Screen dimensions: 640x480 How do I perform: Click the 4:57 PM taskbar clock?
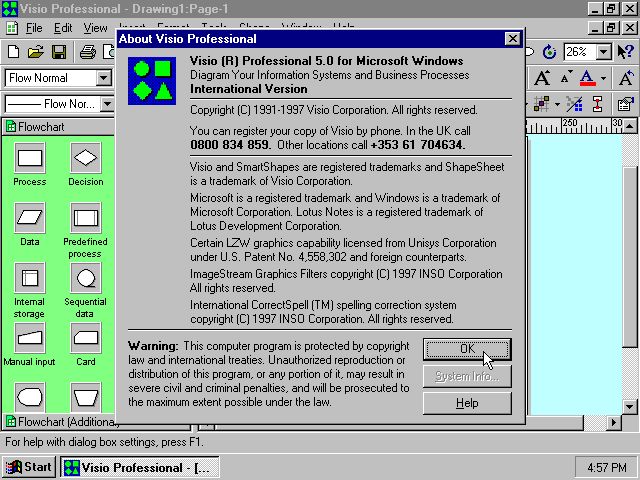(x=606, y=467)
